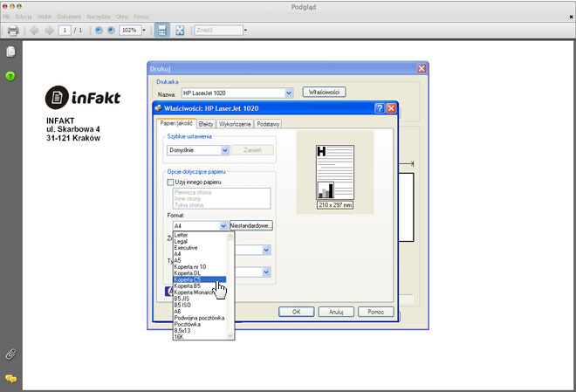Expand the printer name dropdown HP LaserJet 1020
The image size is (576, 392).
point(289,93)
